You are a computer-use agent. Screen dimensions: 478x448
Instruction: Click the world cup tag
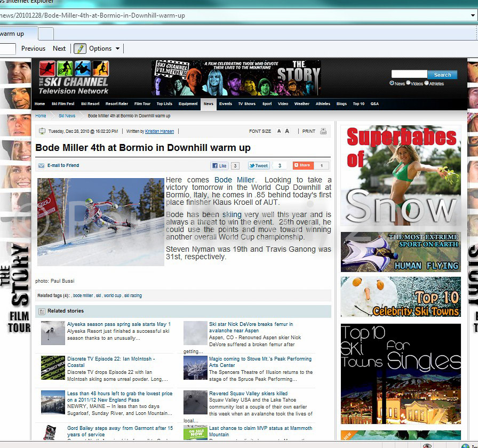tap(113, 295)
